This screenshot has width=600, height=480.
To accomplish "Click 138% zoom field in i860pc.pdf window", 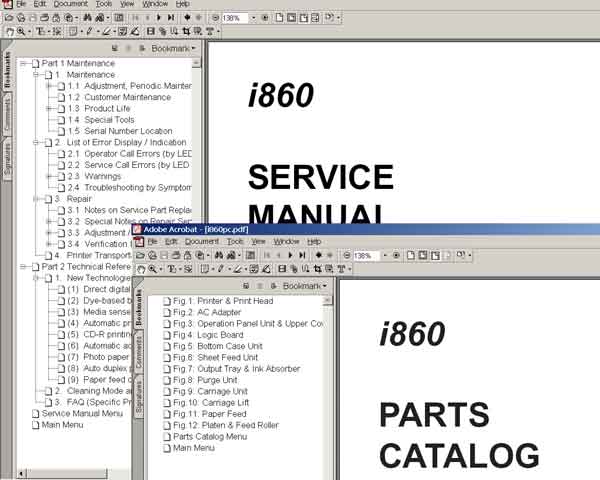I will (367, 255).
